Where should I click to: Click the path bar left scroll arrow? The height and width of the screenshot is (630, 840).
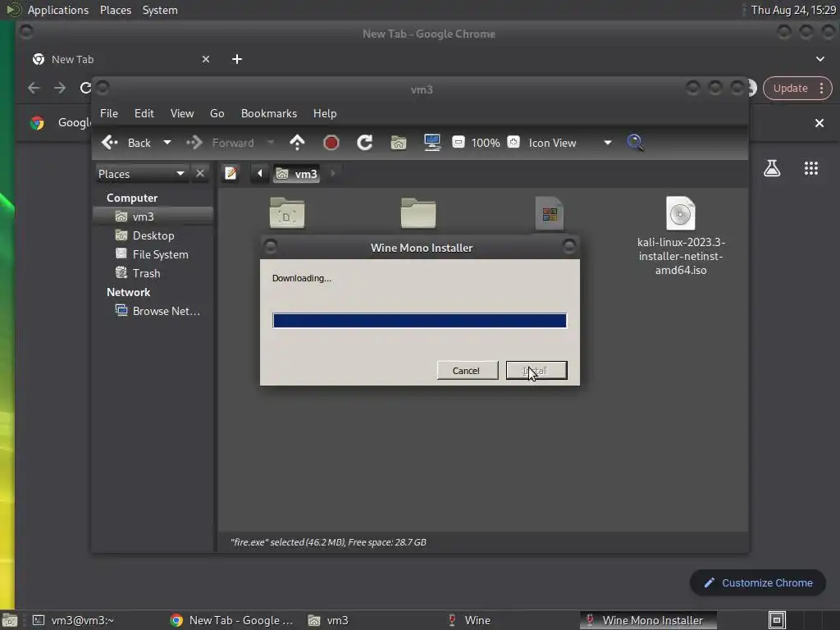coord(260,174)
